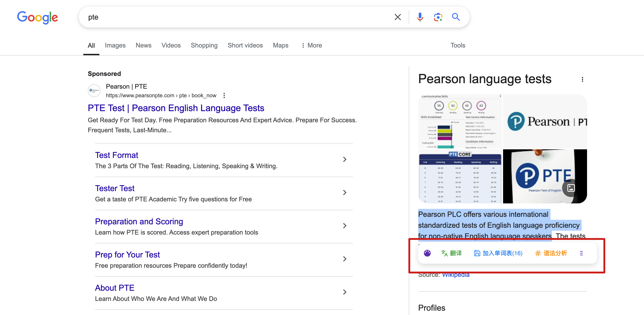Open the Google logo homepage link
644x315 pixels.
pos(37,17)
